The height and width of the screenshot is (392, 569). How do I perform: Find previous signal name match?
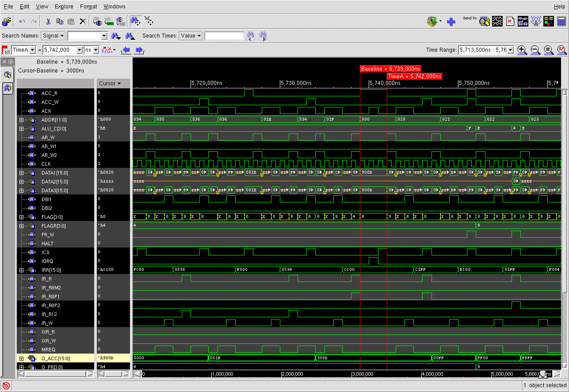pyautogui.click(x=130, y=36)
